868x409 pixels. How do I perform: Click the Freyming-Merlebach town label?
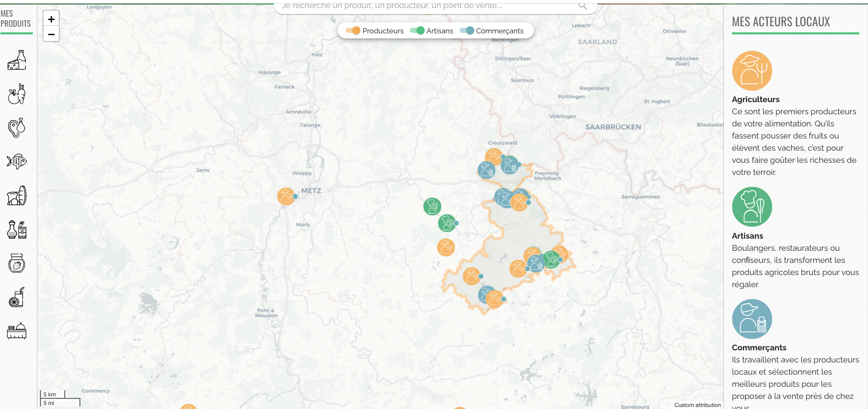(x=547, y=175)
